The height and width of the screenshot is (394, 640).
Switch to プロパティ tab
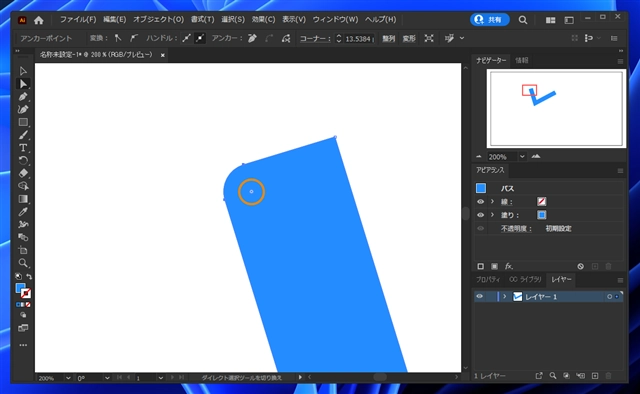pyautogui.click(x=488, y=279)
